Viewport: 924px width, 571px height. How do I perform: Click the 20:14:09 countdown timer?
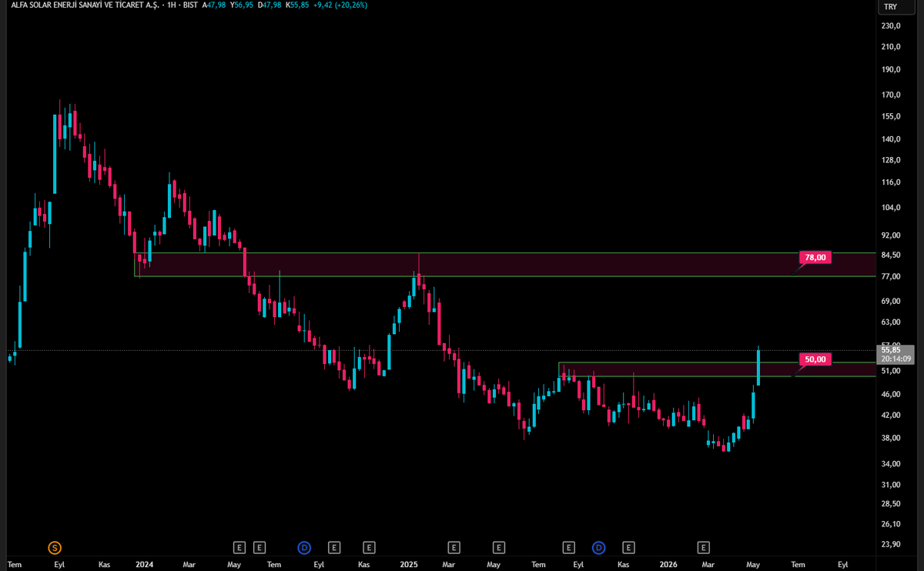point(896,359)
